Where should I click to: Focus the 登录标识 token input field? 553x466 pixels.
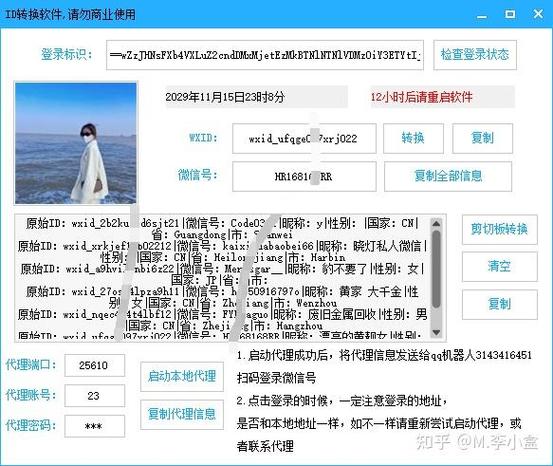[265, 55]
